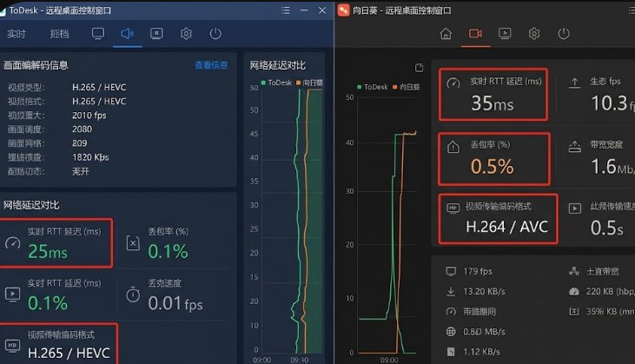Click the HD icon beside H.264 / AVC
Image resolution: width=635 pixels, height=364 pixels.
point(453,208)
